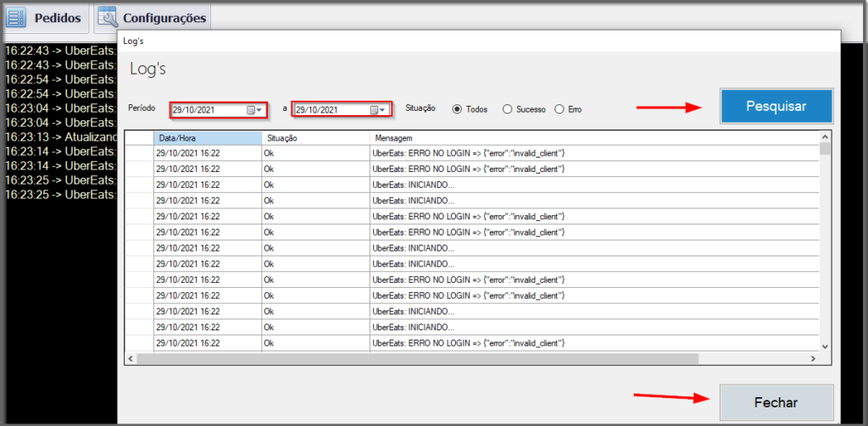868x426 pixels.
Task: Click the Pedidos list icon
Action: click(17, 17)
